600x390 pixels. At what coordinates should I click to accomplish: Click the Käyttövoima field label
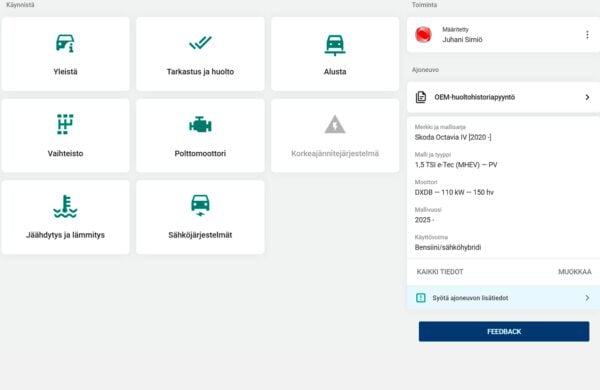[x=431, y=237]
